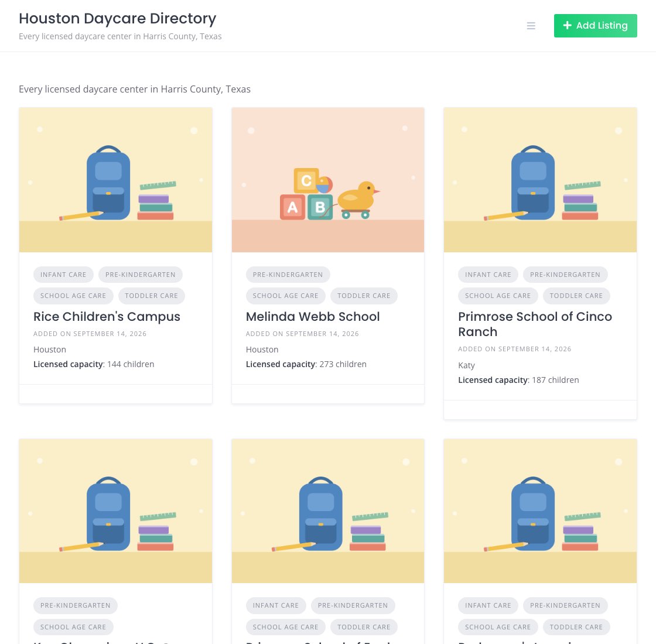The image size is (656, 644).
Task: Click the added-on date under Rice Children's Campus
Action: tap(90, 334)
